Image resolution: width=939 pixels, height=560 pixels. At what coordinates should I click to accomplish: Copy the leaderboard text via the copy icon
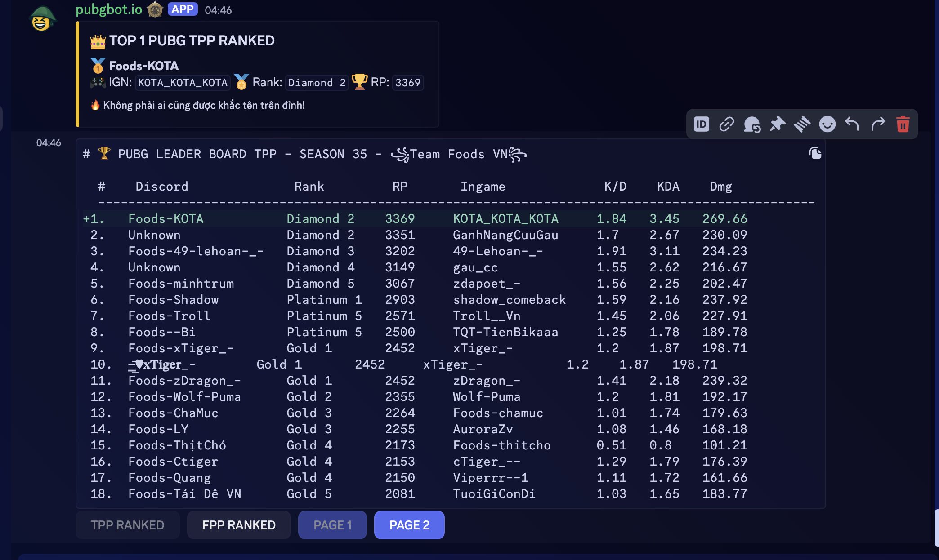pos(815,153)
